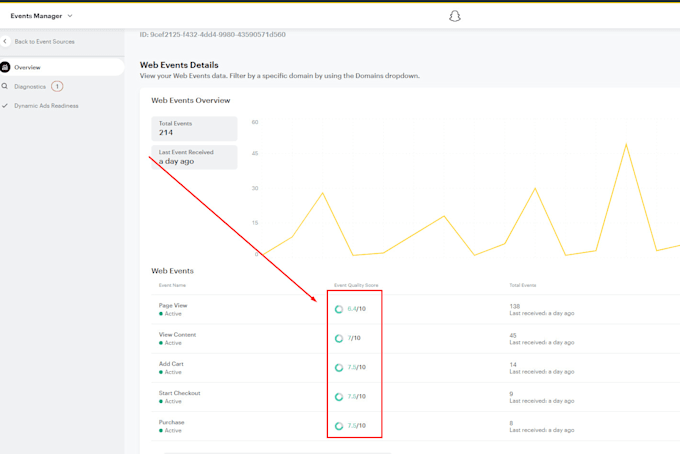The width and height of the screenshot is (680, 454).
Task: Click the Diagnostics alert badge showing 1
Action: (x=57, y=86)
